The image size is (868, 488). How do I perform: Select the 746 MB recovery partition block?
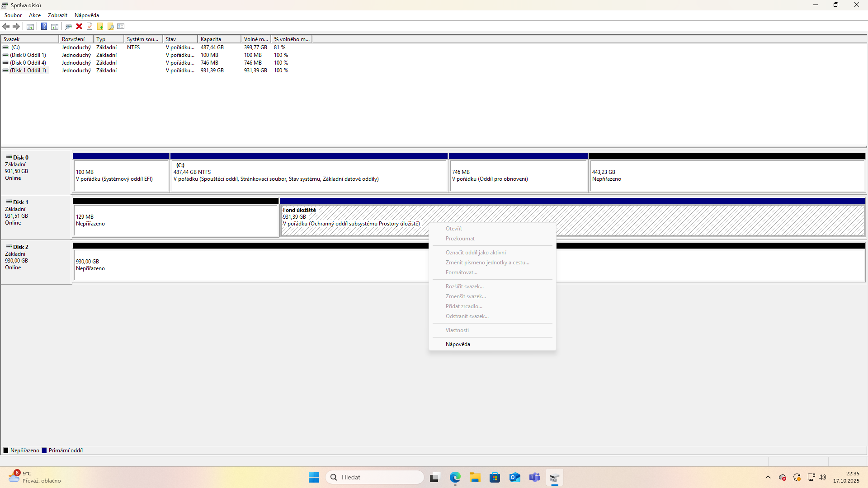518,175
